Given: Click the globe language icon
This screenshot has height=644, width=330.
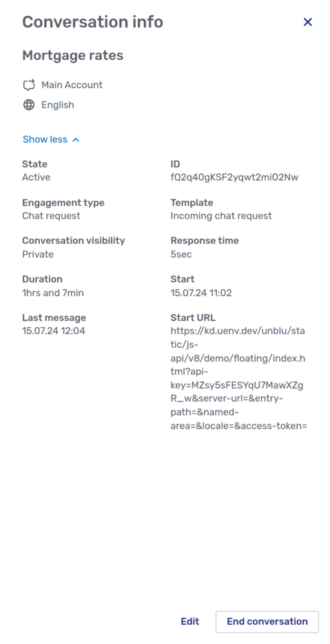Looking at the screenshot, I should point(29,105).
